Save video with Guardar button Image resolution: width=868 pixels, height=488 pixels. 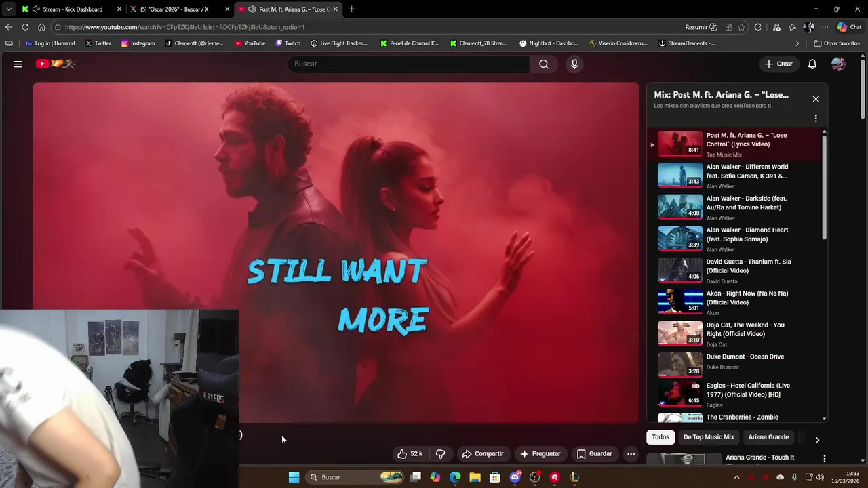point(594,454)
